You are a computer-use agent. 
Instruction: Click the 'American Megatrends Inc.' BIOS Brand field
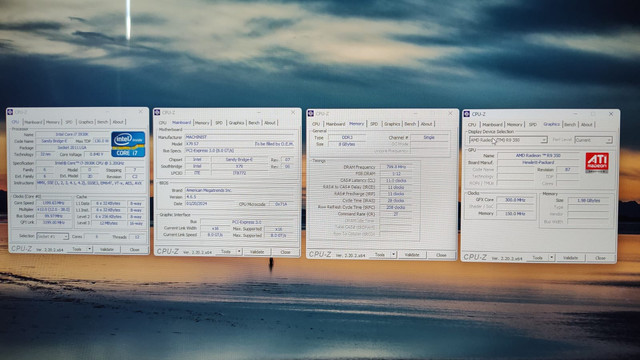click(x=240, y=190)
